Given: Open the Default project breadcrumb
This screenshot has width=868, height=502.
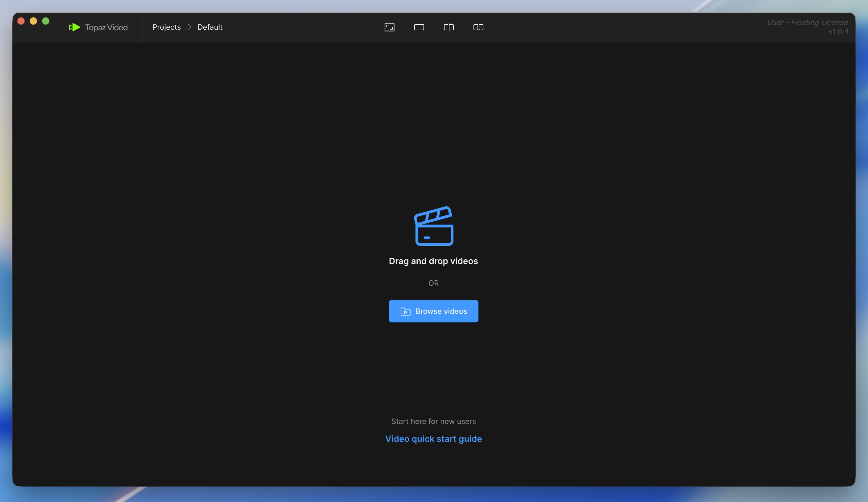Looking at the screenshot, I should coord(210,27).
